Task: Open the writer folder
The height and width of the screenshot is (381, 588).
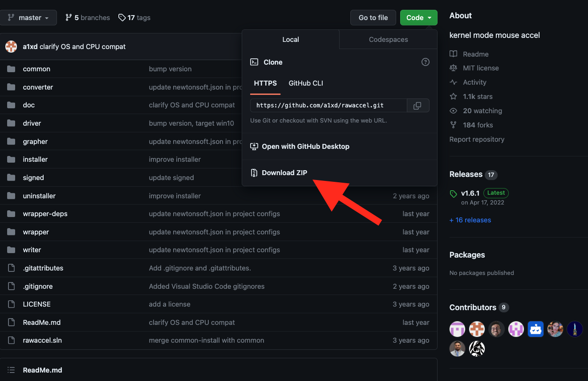Action: click(32, 250)
